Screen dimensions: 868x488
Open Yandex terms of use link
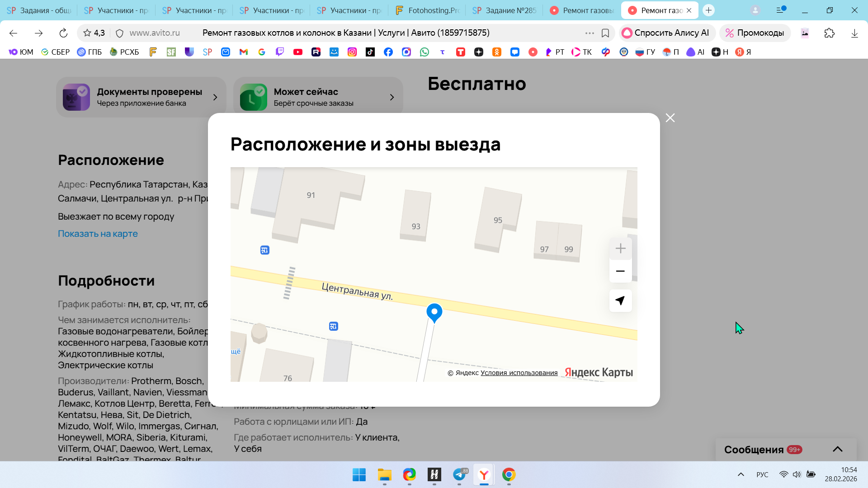tap(519, 373)
